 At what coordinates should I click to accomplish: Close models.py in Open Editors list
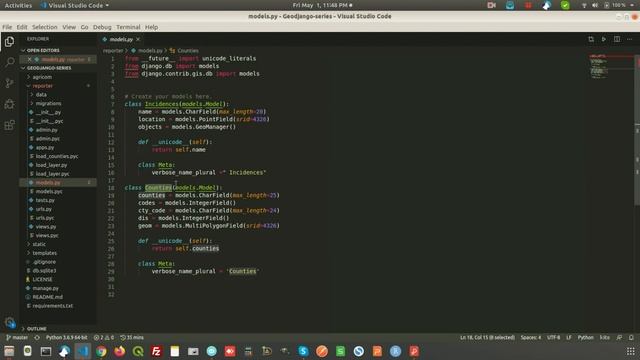click(x=29, y=60)
